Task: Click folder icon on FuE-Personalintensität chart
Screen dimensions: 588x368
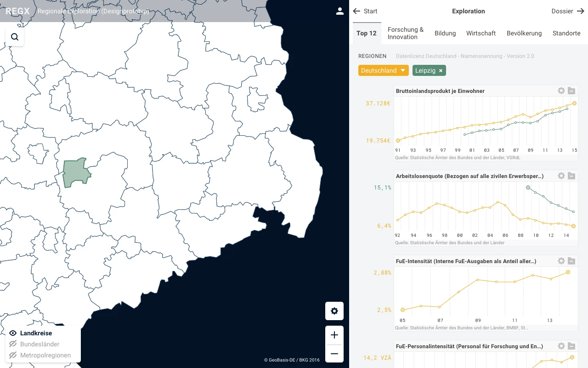Action: pos(571,346)
